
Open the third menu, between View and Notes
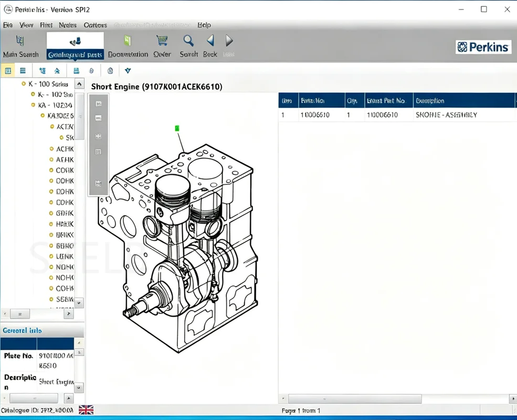[x=46, y=25]
